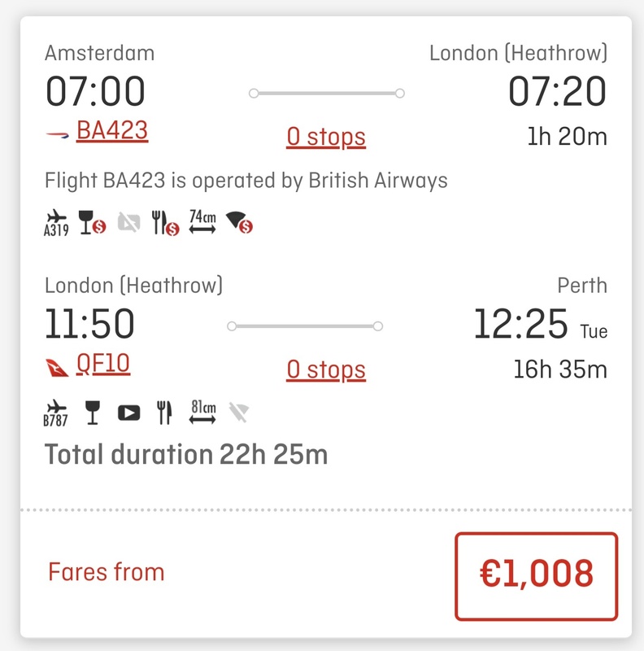Click the Total duration 22h 25m text
The width and height of the screenshot is (644, 651).
click(x=186, y=454)
